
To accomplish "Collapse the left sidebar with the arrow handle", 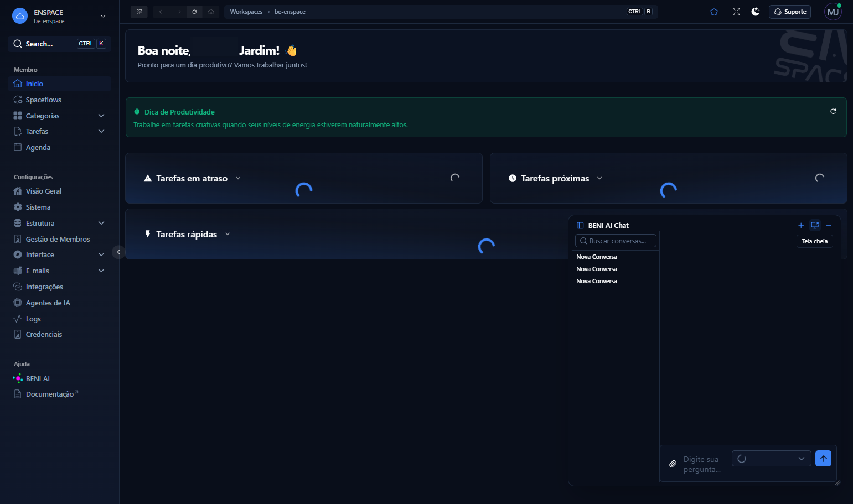I will (x=118, y=252).
